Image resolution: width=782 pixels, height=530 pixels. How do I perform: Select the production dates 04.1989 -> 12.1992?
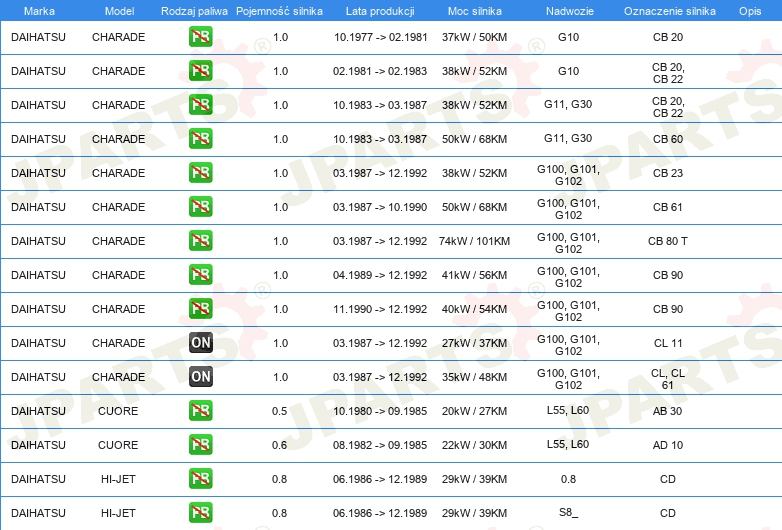[380, 275]
